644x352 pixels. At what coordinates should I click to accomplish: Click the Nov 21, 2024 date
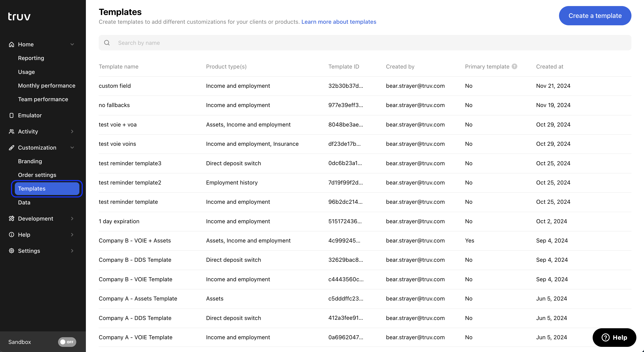[x=553, y=86]
